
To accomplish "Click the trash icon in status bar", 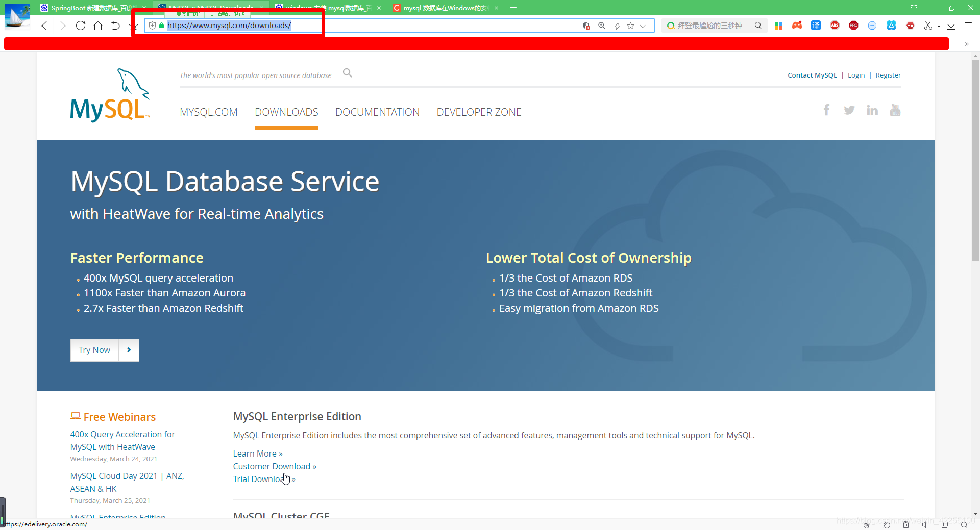I will click(906, 524).
